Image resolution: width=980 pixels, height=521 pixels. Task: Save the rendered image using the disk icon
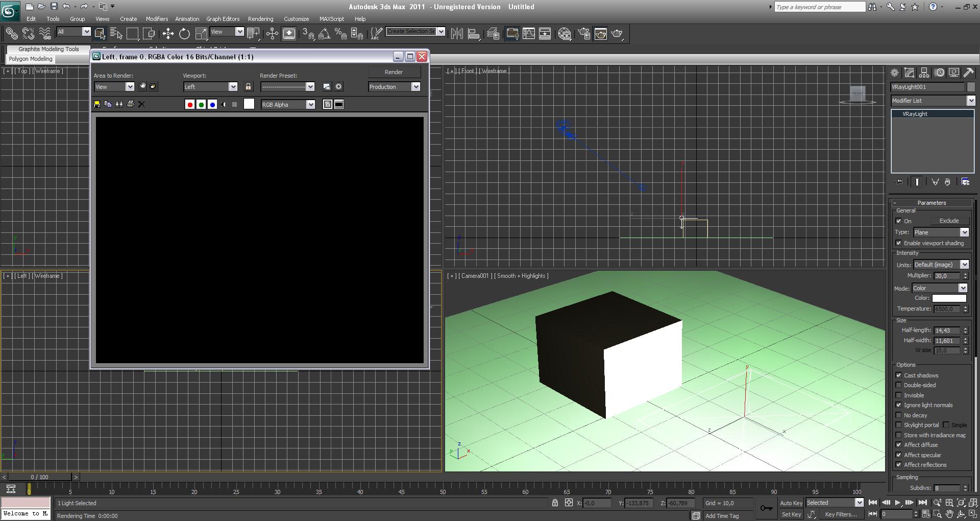pos(97,104)
